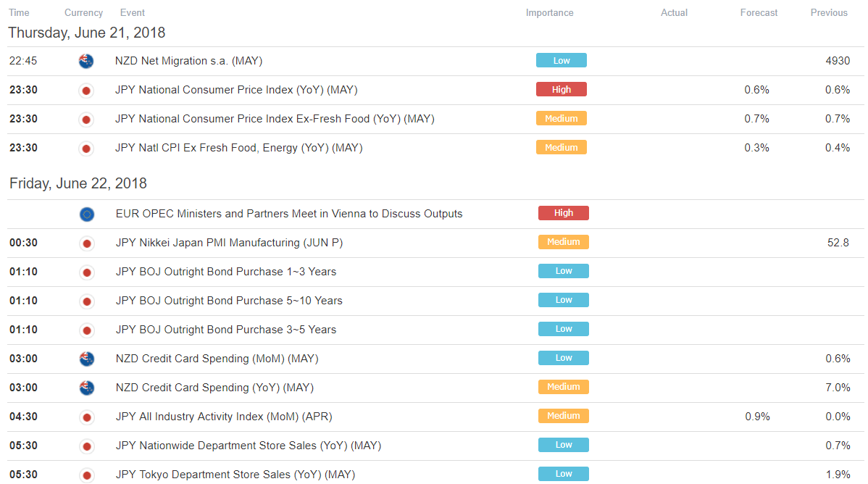Expand the JPY BOJ Outright Bond Purchase 1~3 Years row
The width and height of the screenshot is (868, 484).
click(435, 272)
